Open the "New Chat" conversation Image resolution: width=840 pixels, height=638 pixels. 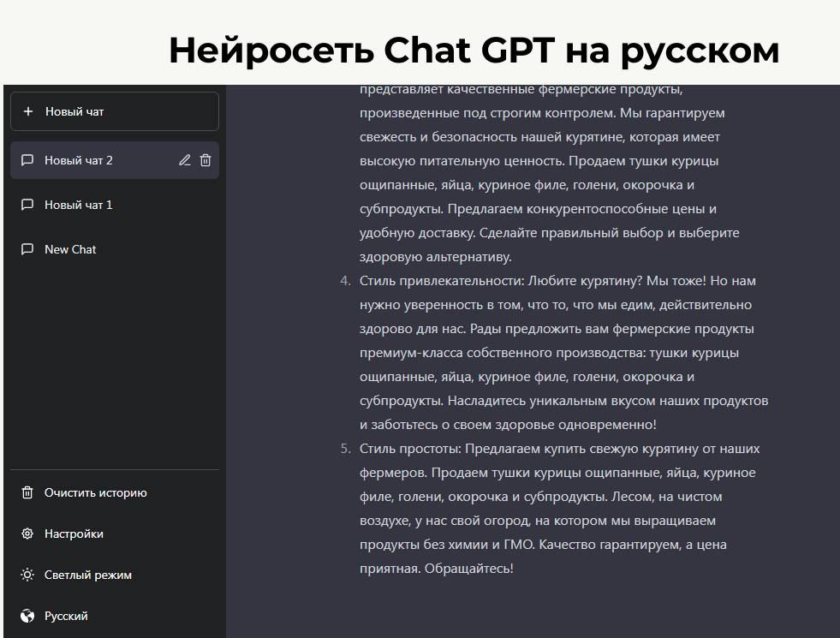(x=70, y=249)
